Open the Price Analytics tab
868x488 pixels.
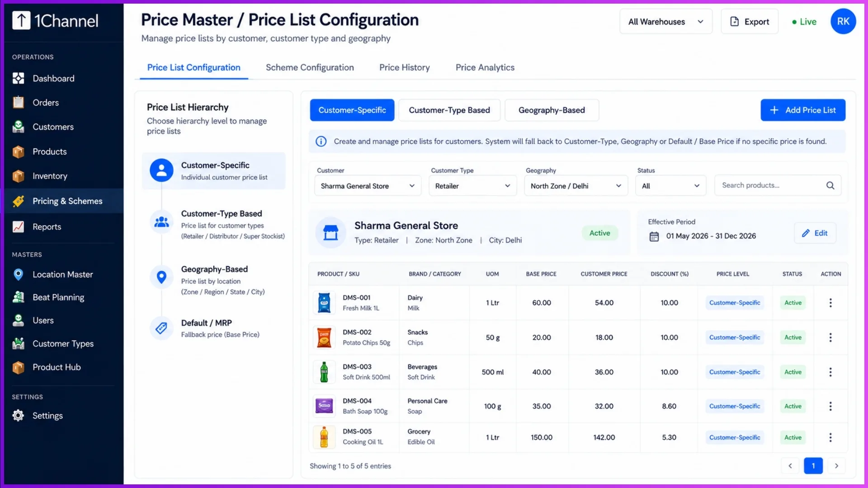485,67
